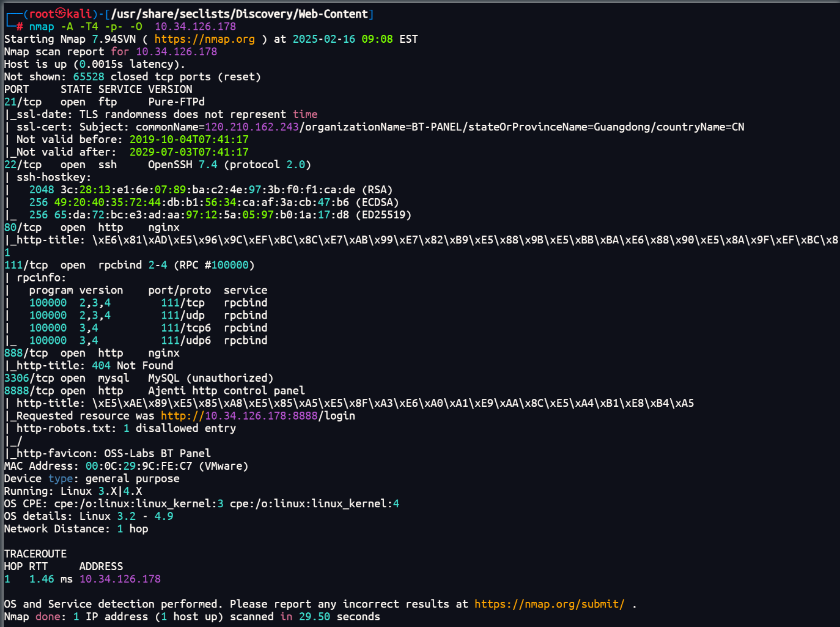The width and height of the screenshot is (840, 627).
Task: Click 'BT-PANEL' organization name
Action: coord(437,127)
